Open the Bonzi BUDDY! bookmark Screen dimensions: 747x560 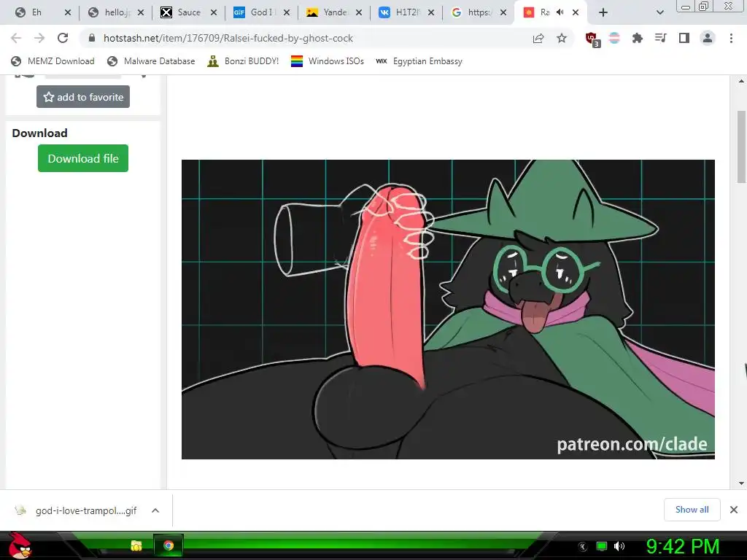coord(243,61)
